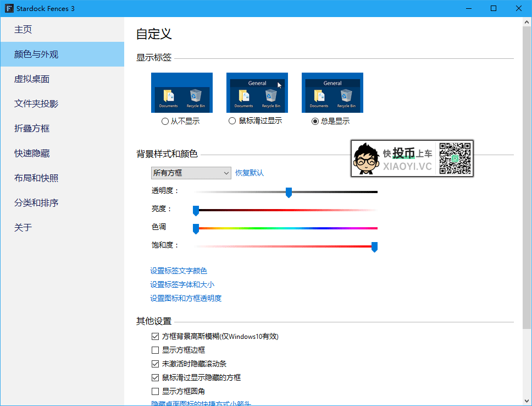532x406 pixels.
Task: Switch to 折叠方框 page
Action: [62, 128]
